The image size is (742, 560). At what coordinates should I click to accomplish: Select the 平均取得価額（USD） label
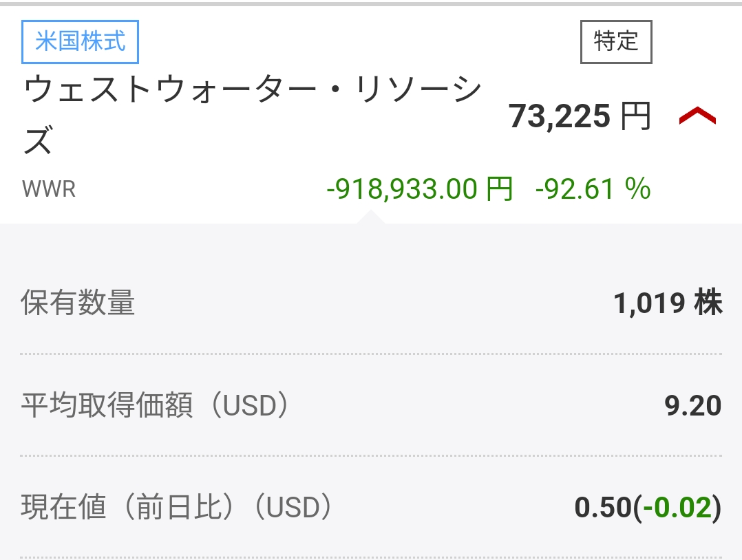(155, 406)
